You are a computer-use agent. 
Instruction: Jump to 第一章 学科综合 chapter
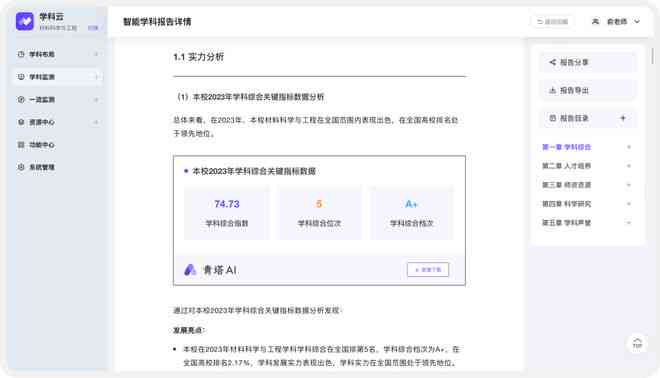click(567, 147)
